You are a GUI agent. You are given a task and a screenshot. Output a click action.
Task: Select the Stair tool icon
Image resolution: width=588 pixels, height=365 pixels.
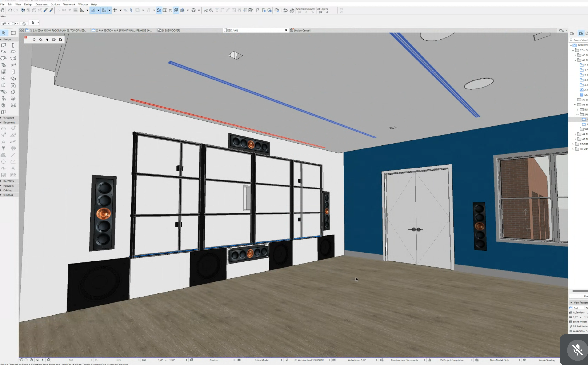click(x=3, y=65)
